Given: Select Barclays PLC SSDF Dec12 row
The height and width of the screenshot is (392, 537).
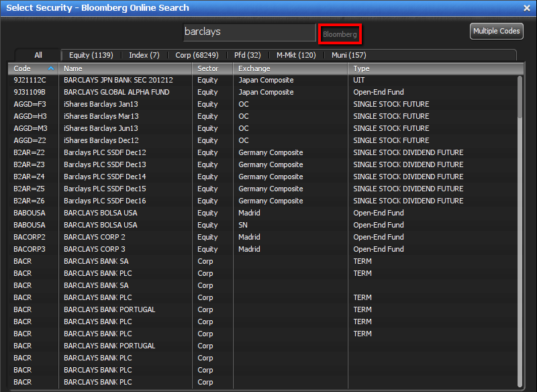Looking at the screenshot, I should (x=262, y=152).
